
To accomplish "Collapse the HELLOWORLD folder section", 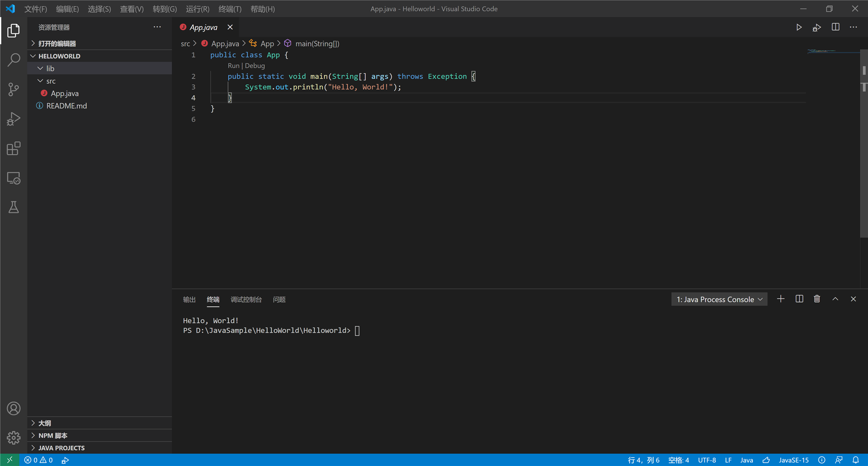I will (99, 56).
